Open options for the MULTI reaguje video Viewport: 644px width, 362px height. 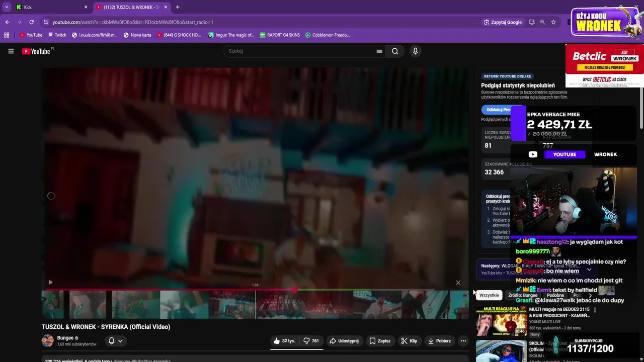595,310
